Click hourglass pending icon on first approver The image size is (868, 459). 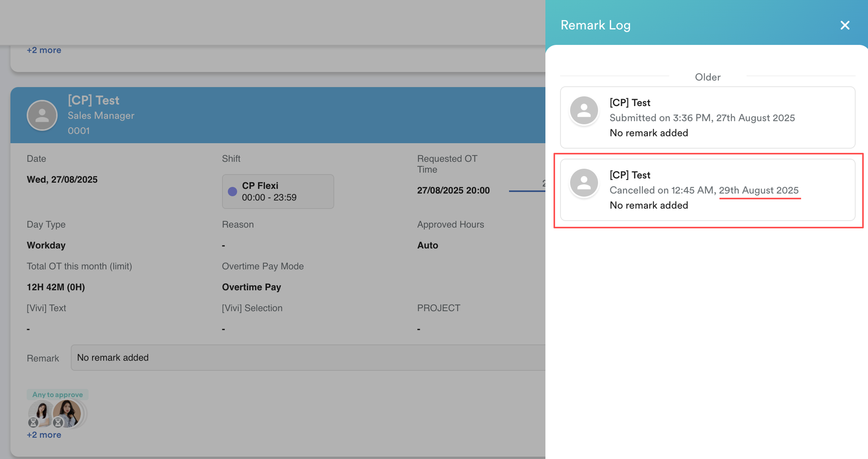coord(33,422)
